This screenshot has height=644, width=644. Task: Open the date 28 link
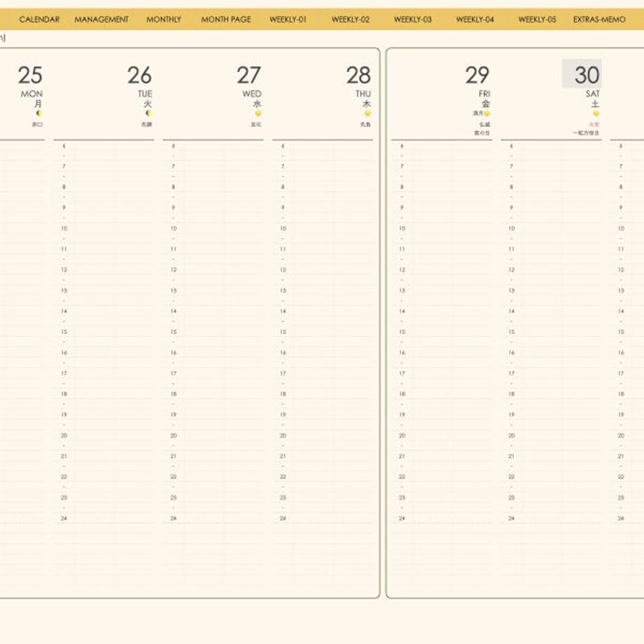point(358,75)
